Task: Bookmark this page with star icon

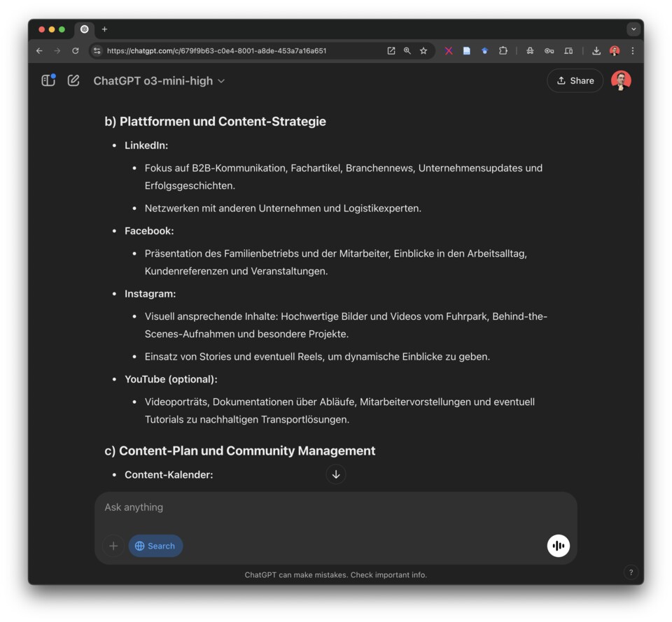Action: (x=423, y=50)
